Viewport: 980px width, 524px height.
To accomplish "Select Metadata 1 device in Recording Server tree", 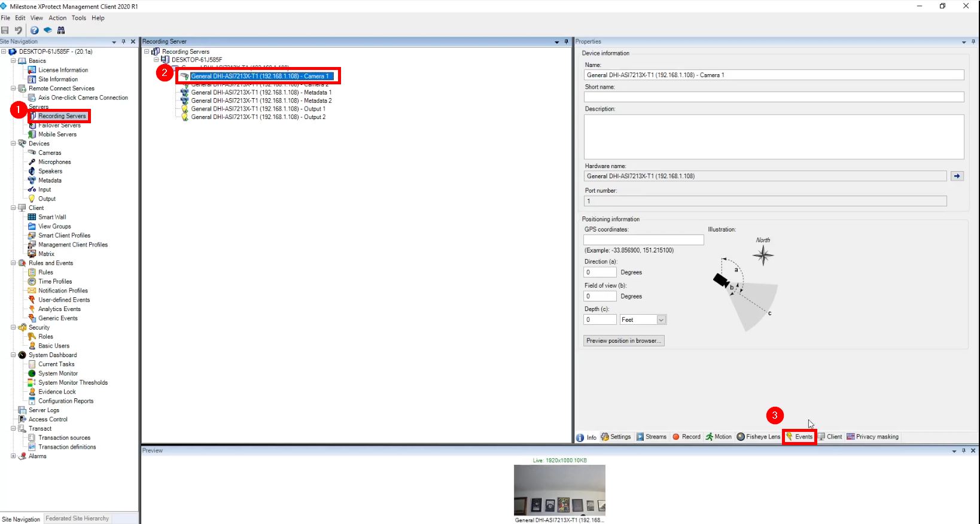I will 261,93.
